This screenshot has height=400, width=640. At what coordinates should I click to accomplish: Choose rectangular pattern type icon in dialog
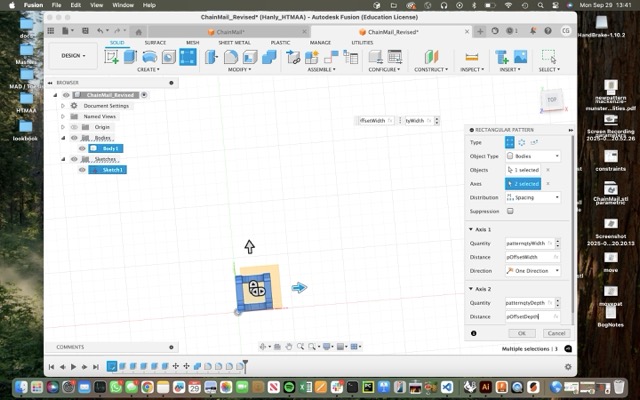click(x=510, y=142)
